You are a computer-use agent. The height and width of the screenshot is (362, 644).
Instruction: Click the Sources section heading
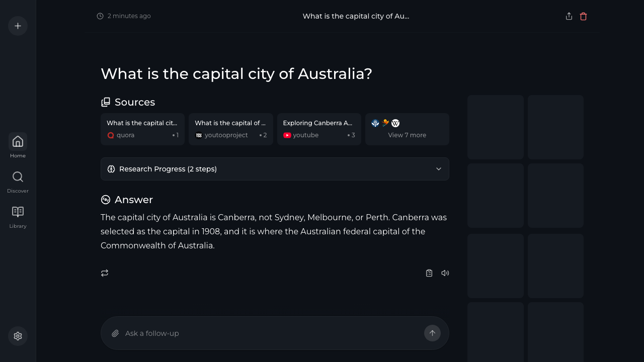(x=128, y=102)
